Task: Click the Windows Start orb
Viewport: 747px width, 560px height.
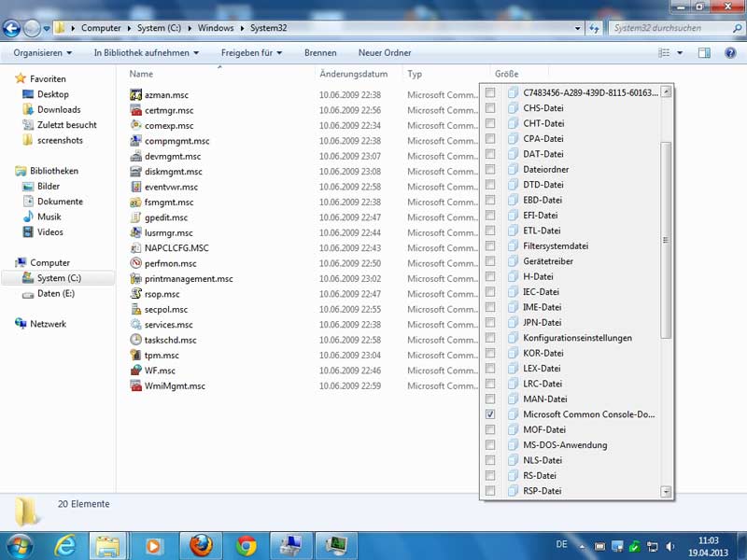Action: [x=19, y=544]
